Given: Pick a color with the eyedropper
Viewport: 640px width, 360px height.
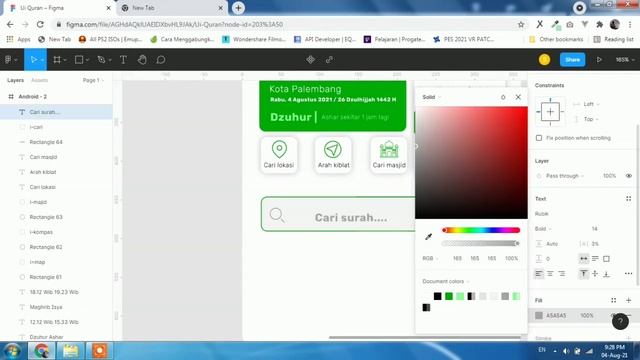Looking at the screenshot, I should (x=428, y=237).
